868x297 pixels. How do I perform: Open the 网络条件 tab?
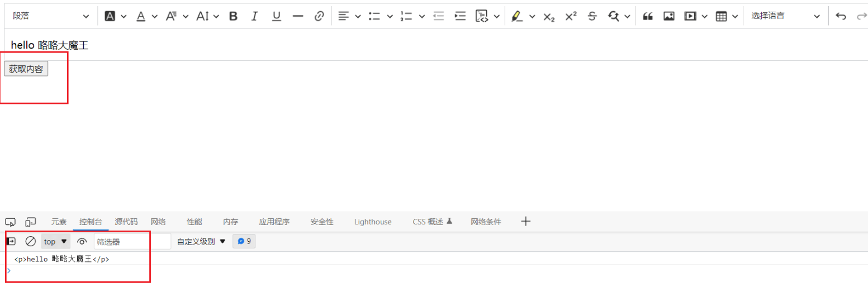(486, 222)
